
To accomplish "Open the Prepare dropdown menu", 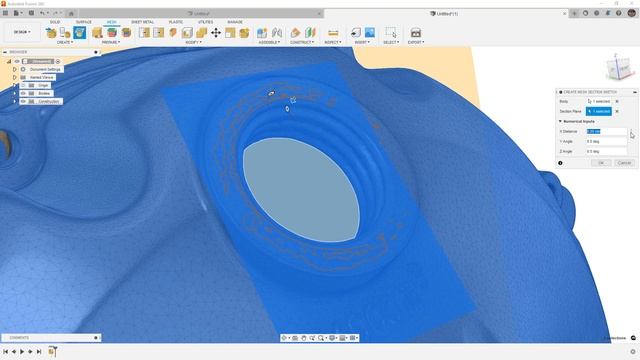I will [111, 42].
